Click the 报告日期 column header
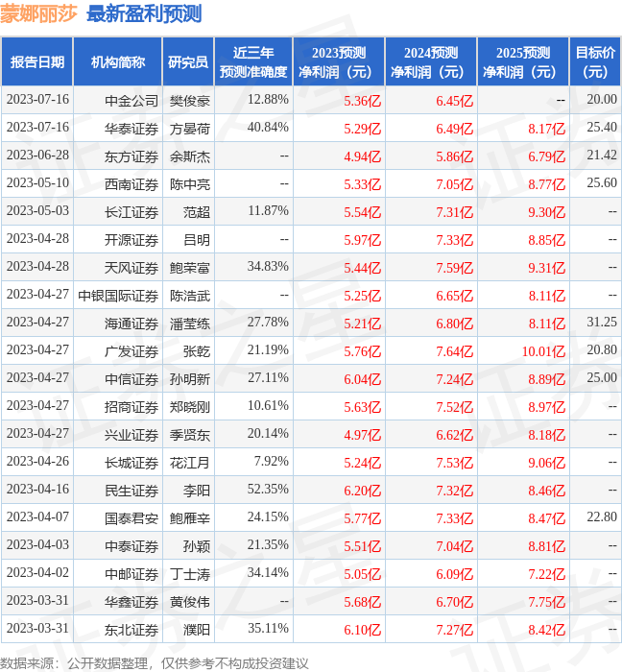 (x=37, y=62)
